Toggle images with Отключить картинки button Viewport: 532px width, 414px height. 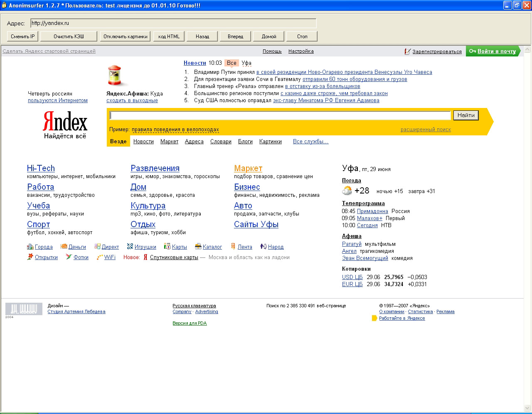126,37
